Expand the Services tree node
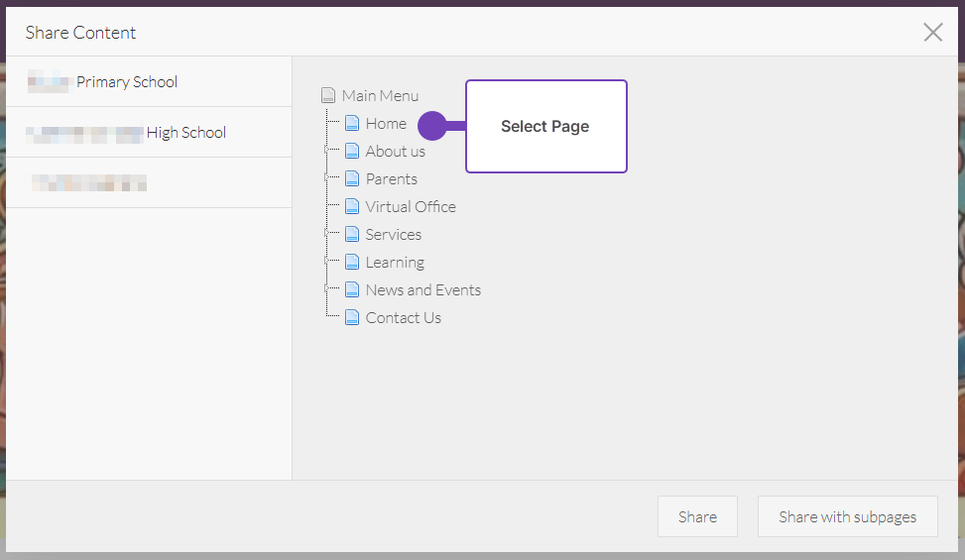 (327, 235)
